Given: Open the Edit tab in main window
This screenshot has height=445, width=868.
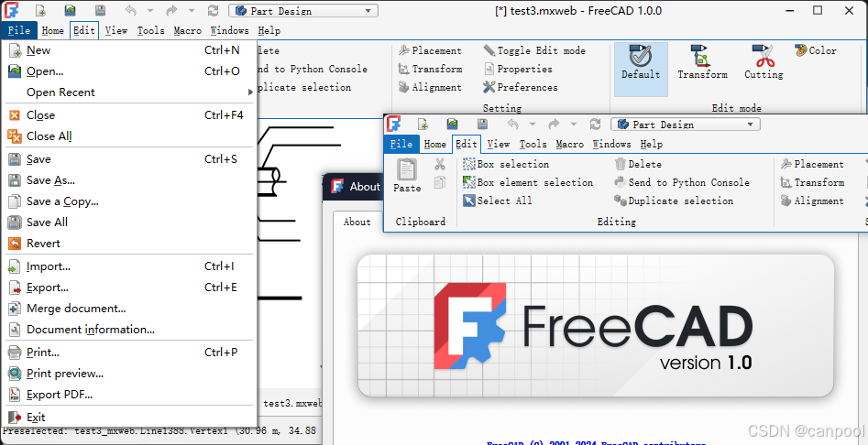Looking at the screenshot, I should 84,31.
